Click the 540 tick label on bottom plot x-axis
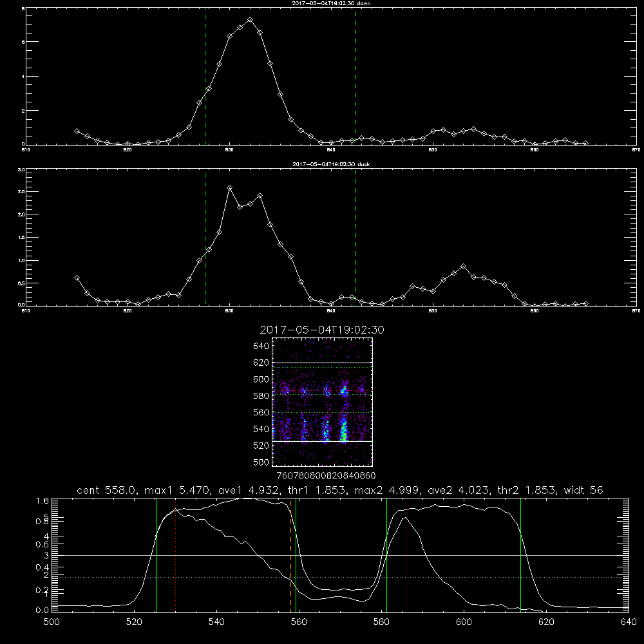Image resolution: width=644 pixels, height=644 pixels. 216,622
